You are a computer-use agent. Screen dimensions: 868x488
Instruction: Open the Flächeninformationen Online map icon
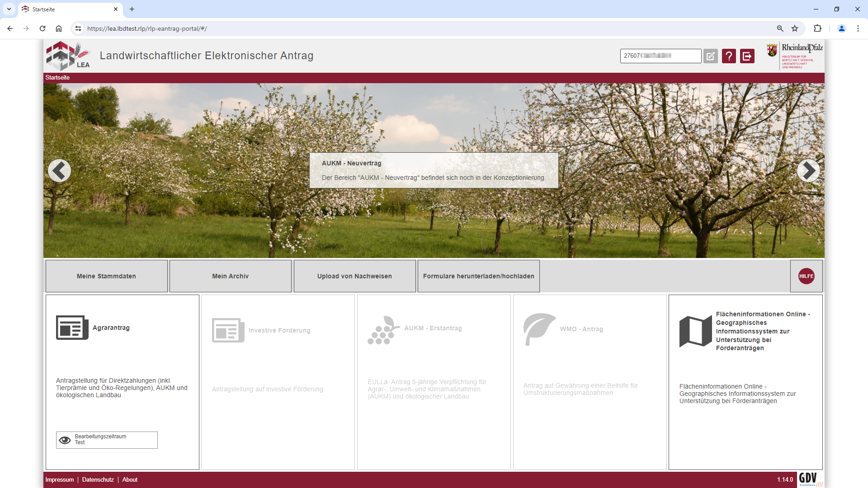pyautogui.click(x=695, y=331)
